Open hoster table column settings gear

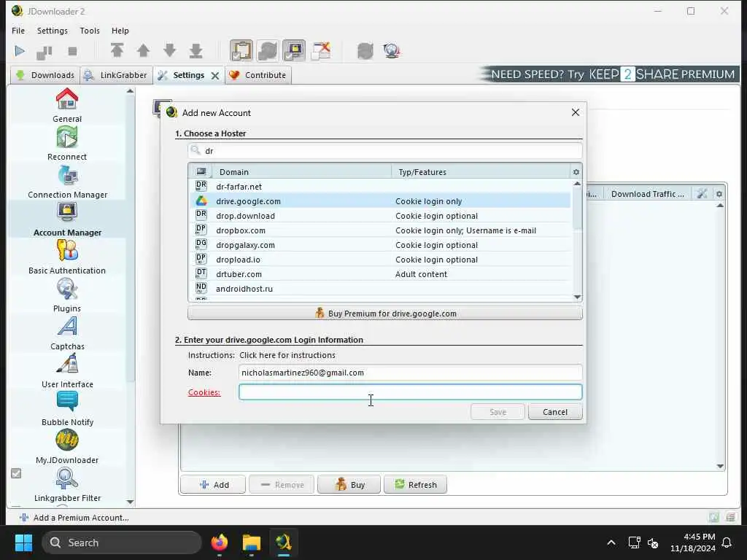point(576,172)
